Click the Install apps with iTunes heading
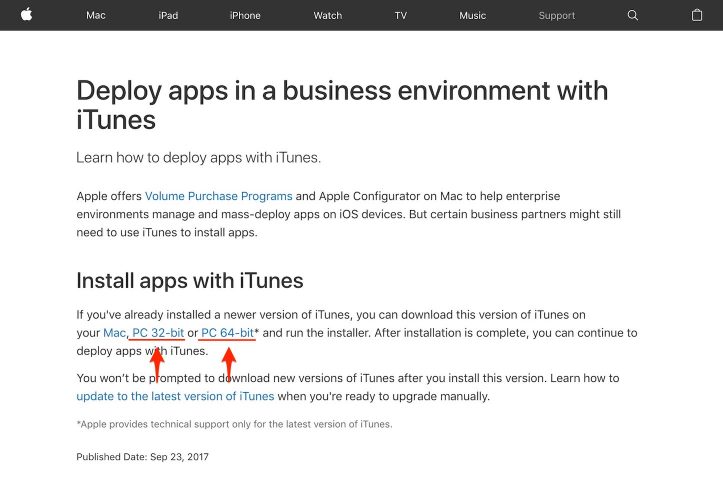 pyautogui.click(x=190, y=280)
